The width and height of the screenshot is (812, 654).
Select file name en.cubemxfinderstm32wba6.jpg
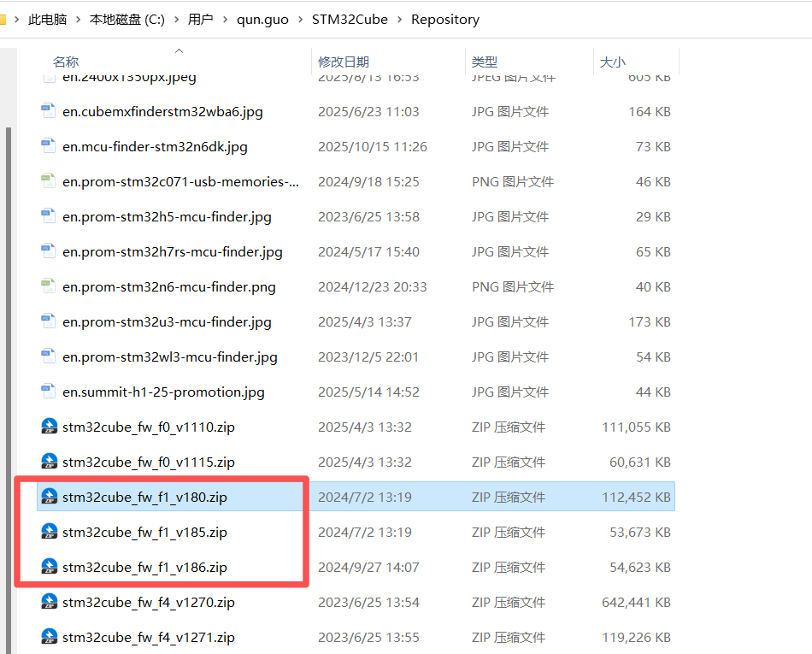pos(162,112)
